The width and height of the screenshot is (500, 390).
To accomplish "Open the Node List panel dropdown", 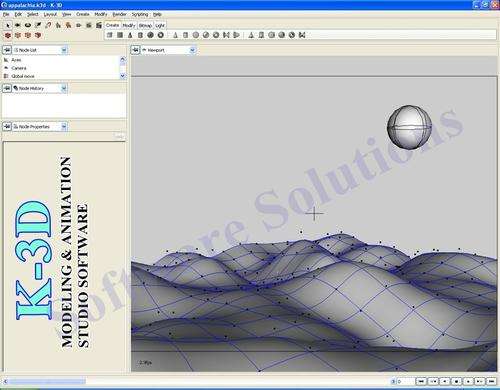I will pos(64,50).
